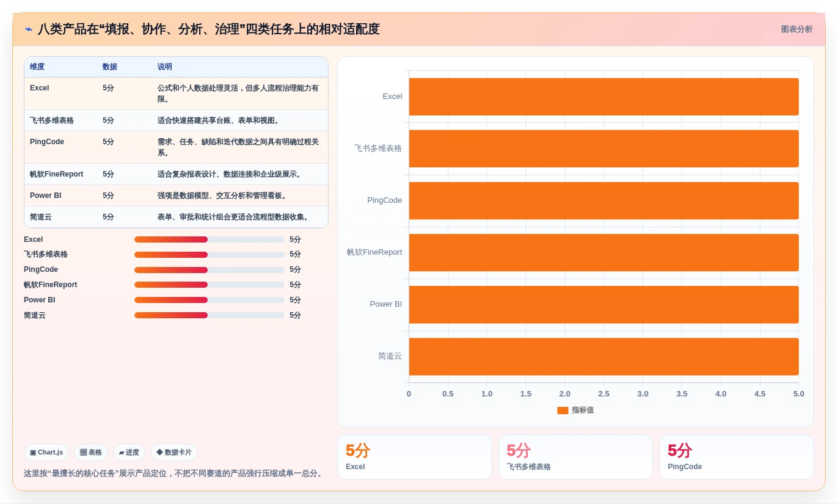Select the 进度 chip
The image size is (838, 504).
point(129,453)
